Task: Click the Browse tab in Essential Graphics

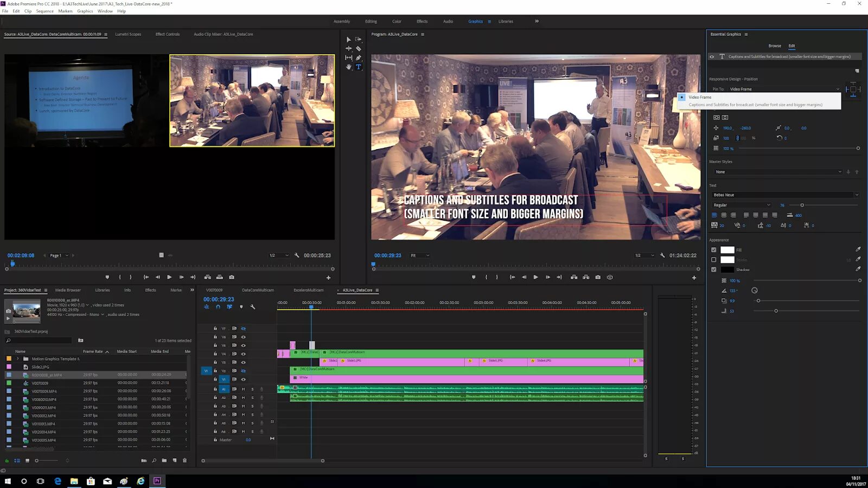Action: tap(775, 46)
